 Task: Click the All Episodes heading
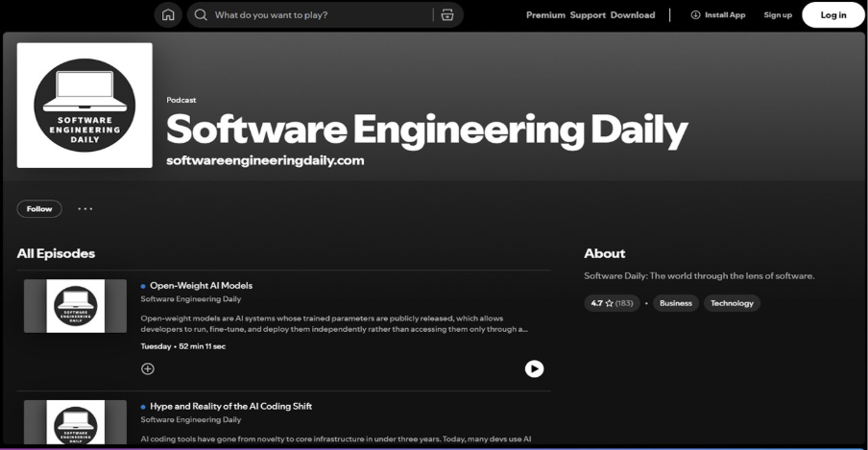point(56,253)
